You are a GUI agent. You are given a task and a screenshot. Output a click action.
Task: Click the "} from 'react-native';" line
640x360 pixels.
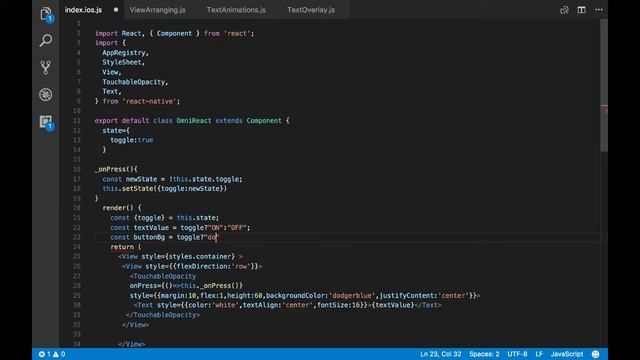coord(137,101)
